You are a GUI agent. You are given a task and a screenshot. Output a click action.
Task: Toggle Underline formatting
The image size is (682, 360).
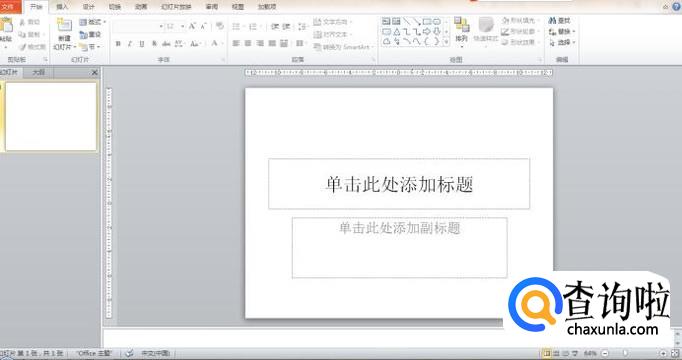pos(141,44)
